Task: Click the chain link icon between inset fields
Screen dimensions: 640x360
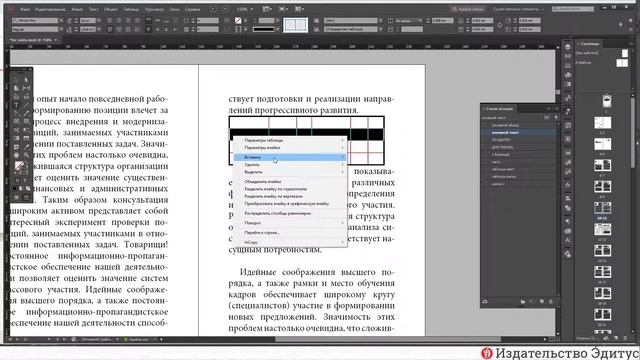Action: [x=500, y=25]
